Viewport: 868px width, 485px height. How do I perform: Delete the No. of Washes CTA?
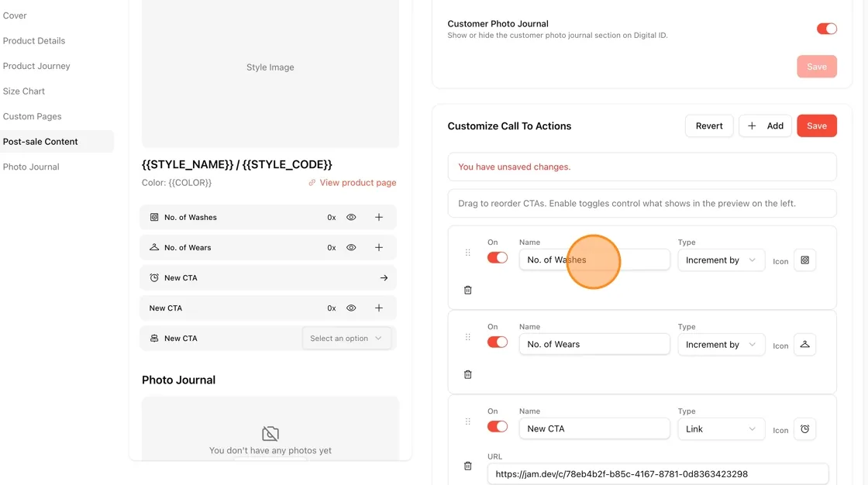pos(468,290)
